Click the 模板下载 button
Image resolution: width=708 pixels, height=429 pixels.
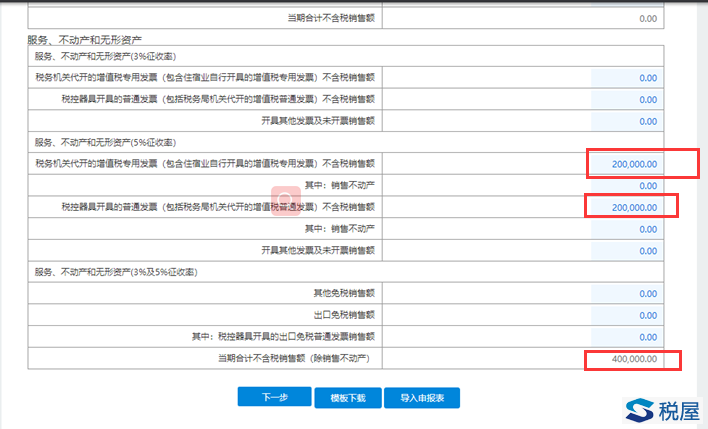348,398
